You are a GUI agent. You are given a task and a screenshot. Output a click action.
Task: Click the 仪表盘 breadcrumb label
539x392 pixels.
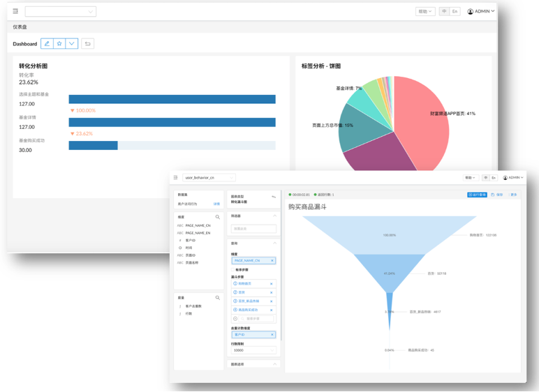tap(20, 27)
